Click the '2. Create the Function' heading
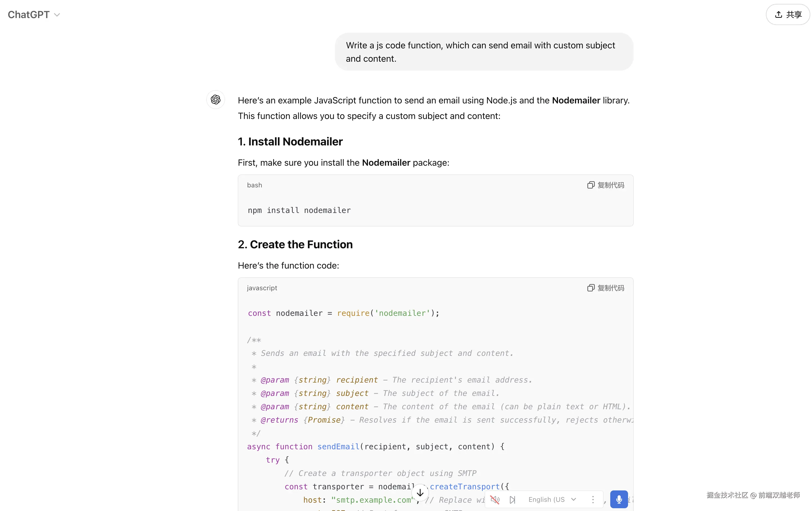Viewport: 812px width, 511px height. (295, 244)
